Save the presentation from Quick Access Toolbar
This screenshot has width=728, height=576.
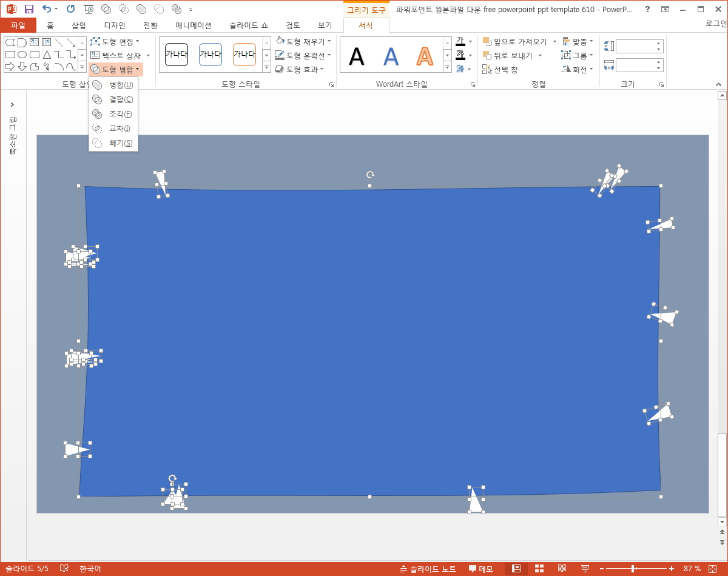coord(29,9)
